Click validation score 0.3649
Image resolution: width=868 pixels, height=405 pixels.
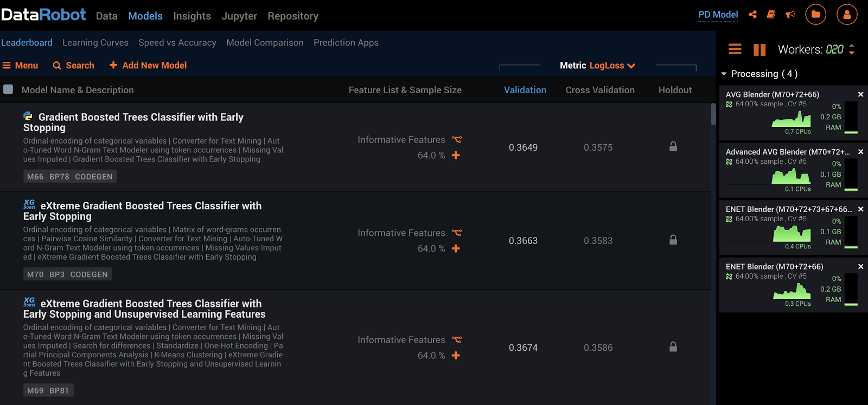523,147
